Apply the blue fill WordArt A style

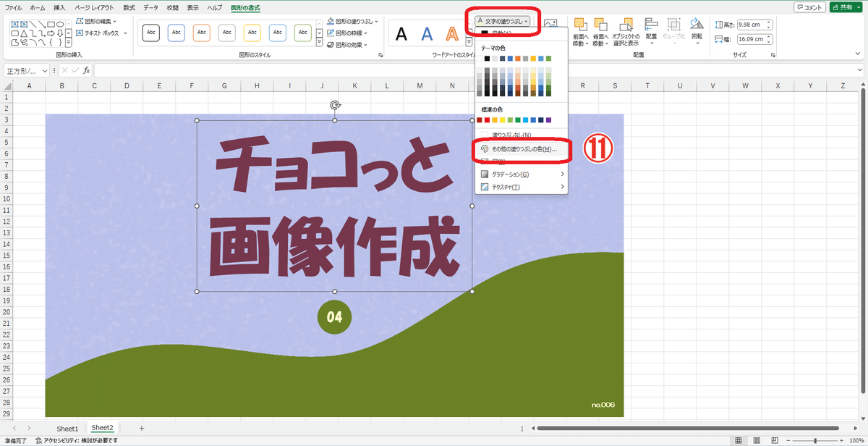(427, 33)
